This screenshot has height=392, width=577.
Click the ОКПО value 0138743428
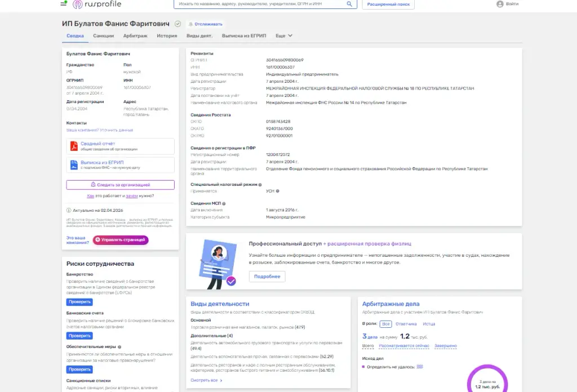click(278, 121)
